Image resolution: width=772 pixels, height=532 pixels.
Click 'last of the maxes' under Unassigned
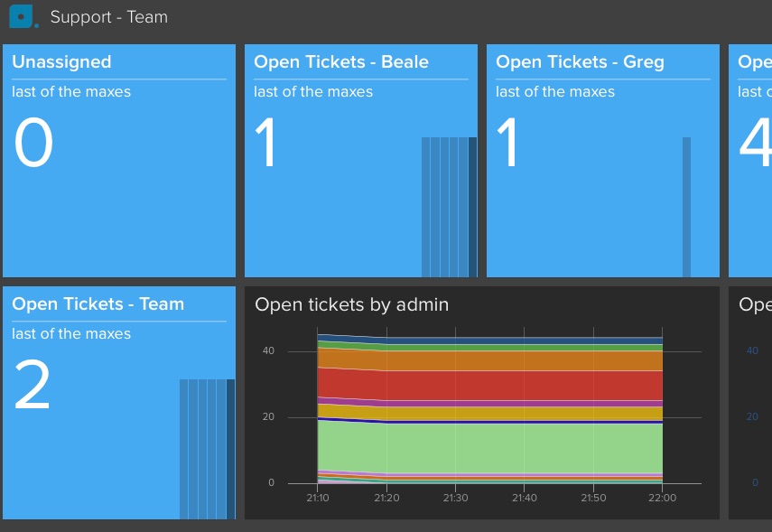71,91
